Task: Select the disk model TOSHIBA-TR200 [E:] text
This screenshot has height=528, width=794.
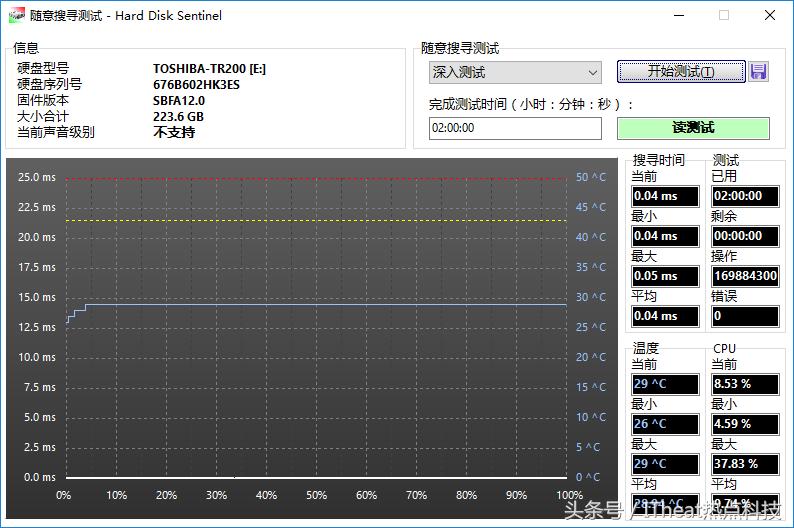Action: (209, 68)
